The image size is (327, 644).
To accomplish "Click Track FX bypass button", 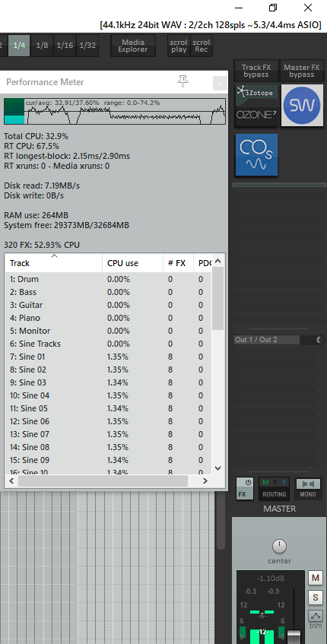I will [256, 71].
